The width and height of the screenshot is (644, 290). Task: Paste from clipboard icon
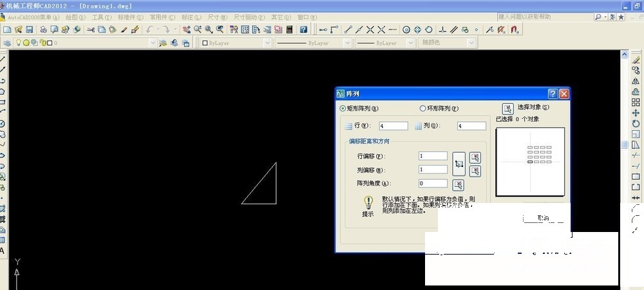pyautogui.click(x=113, y=30)
